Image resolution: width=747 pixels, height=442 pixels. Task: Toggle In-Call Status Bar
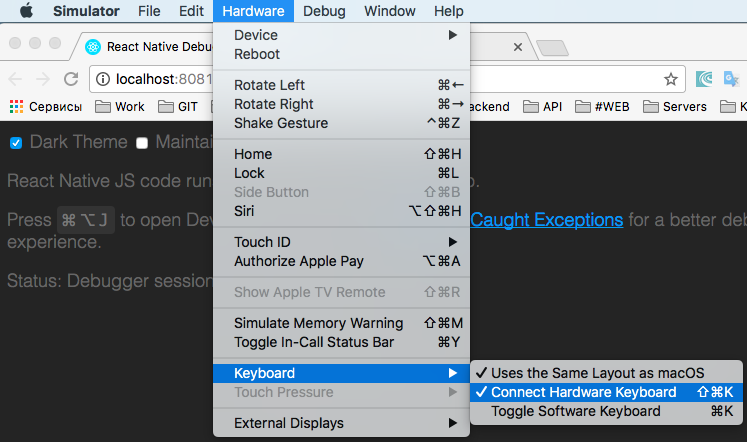pyautogui.click(x=341, y=342)
